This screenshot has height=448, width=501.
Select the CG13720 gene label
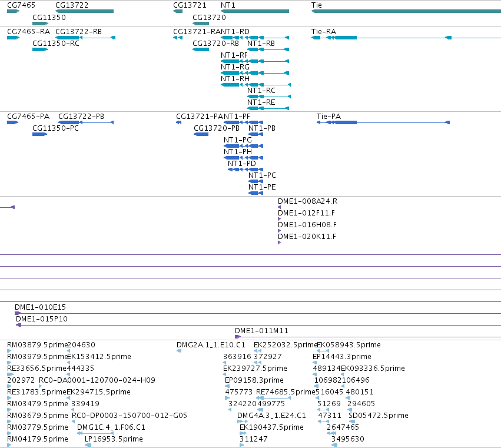click(209, 17)
